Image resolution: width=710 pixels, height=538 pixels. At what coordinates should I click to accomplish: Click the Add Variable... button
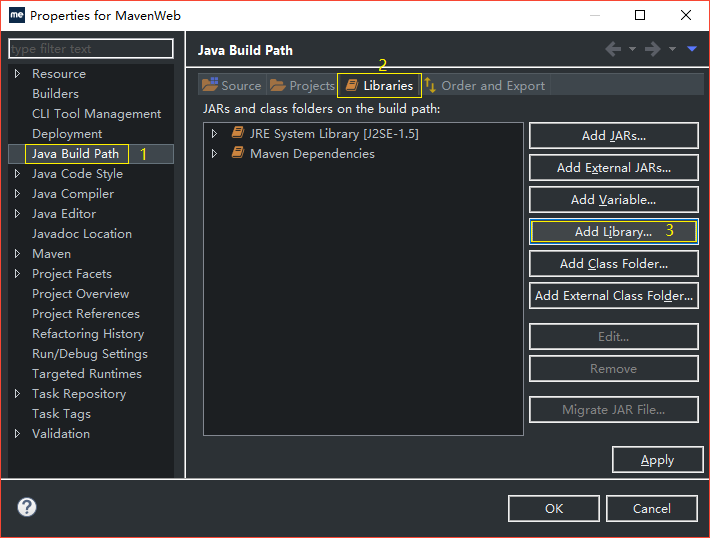pos(614,199)
